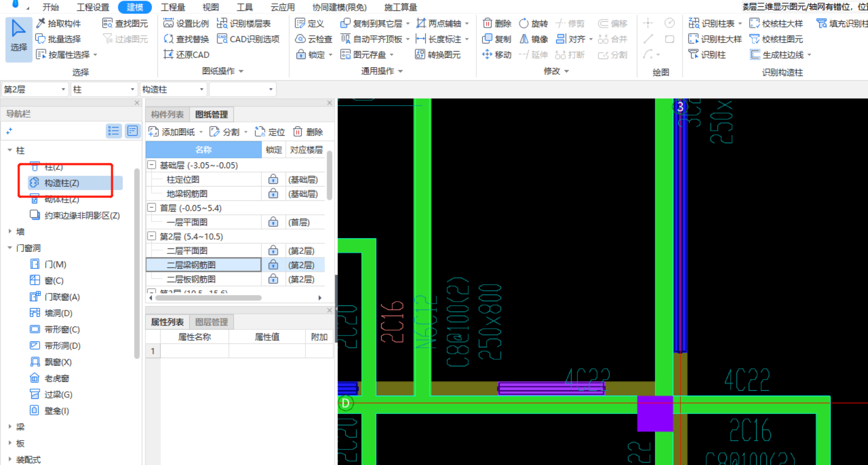Click 识别楼层表 tool
The width and height of the screenshot is (868, 465).
(244, 23)
